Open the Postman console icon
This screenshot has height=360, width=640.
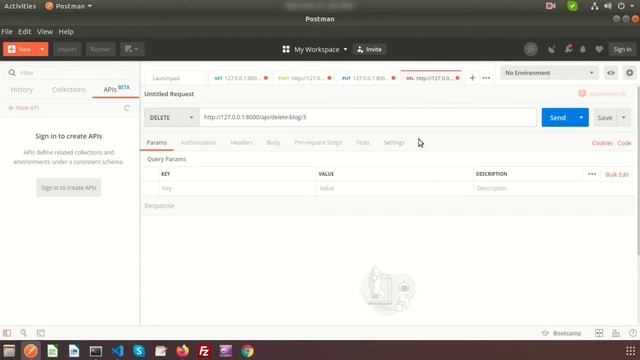coord(41,333)
